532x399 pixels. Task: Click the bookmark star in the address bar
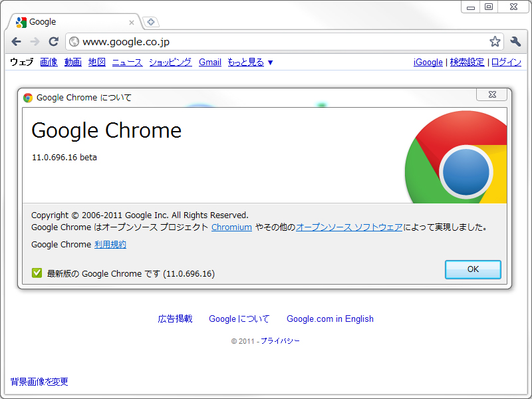click(494, 41)
